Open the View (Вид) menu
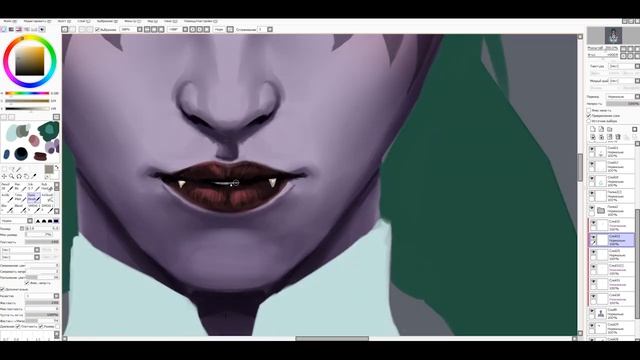Image resolution: width=640 pixels, height=360 pixels. click(152, 21)
